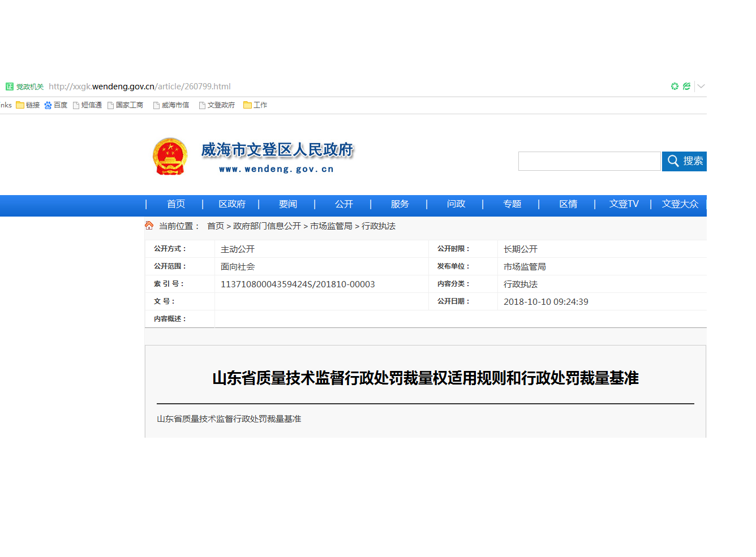This screenshot has height=557, width=756.
Task: Open the 链接 bookmarks folder
Action: (x=28, y=105)
